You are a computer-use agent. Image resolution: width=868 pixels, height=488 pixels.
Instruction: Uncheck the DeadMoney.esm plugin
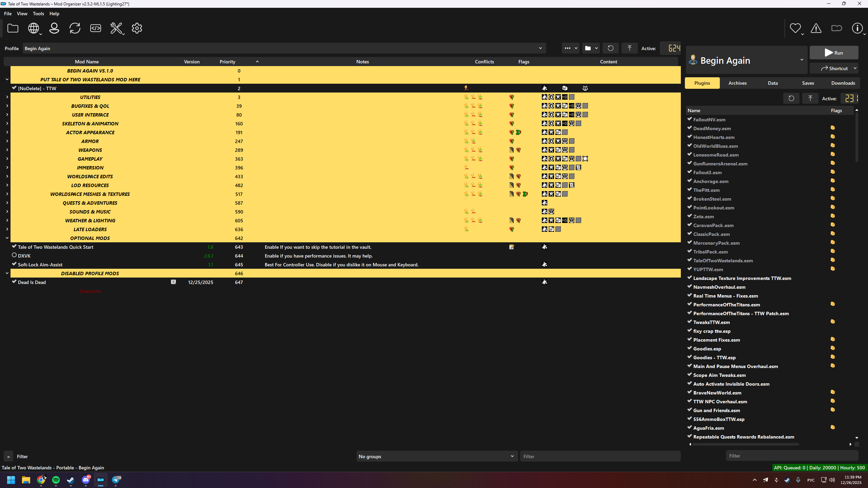[689, 128]
